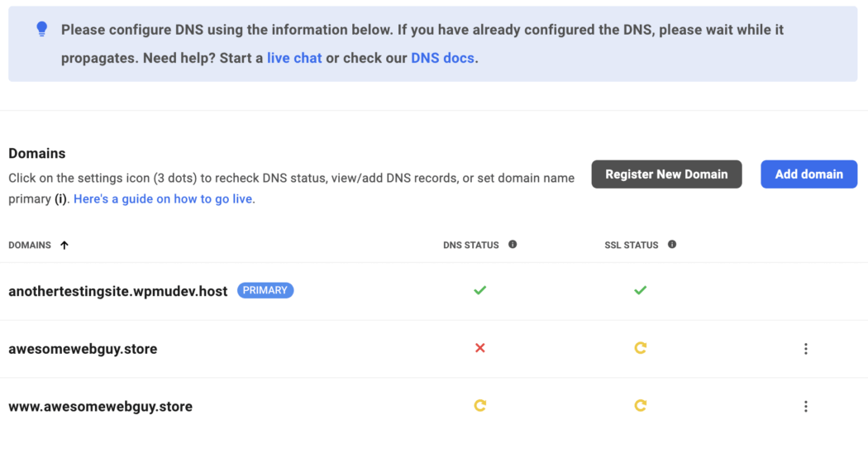The width and height of the screenshot is (868, 458).
Task: Open the guide on how to go live
Action: pos(164,199)
